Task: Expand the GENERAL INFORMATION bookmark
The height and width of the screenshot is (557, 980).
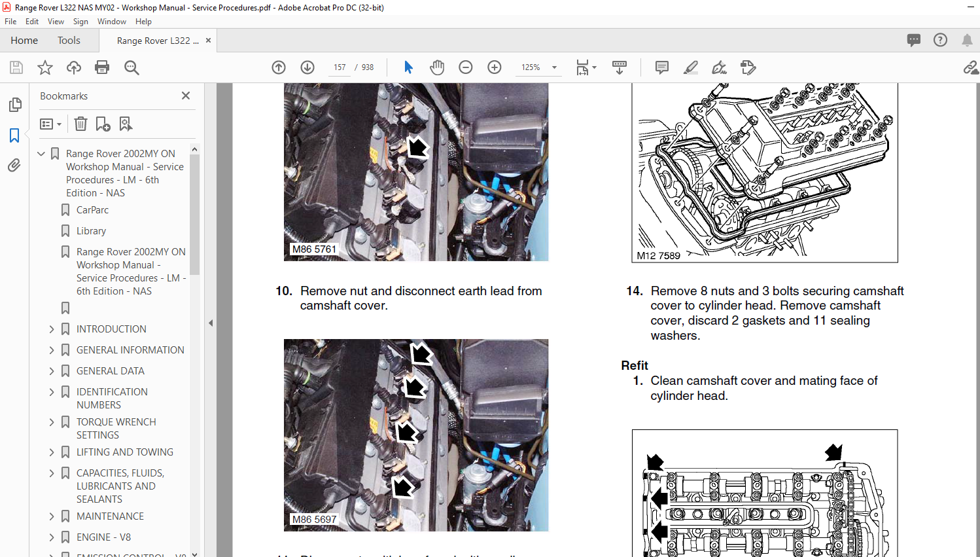Action: click(x=52, y=350)
